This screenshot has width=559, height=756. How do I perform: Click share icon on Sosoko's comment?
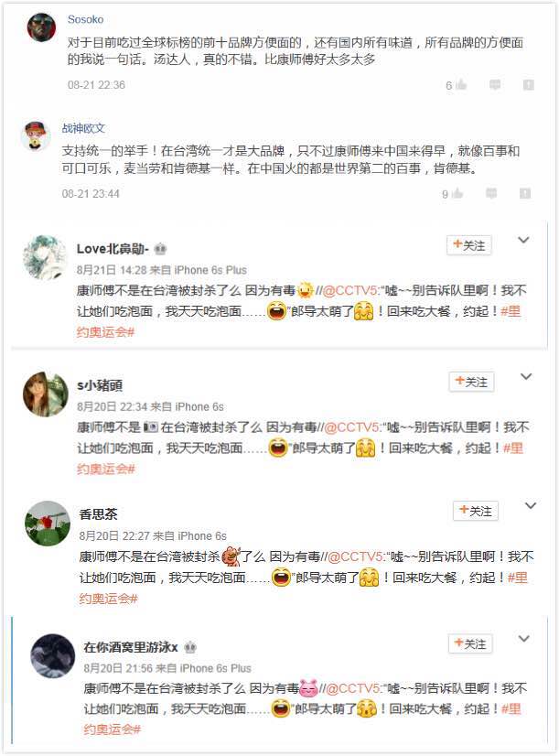click(x=528, y=85)
